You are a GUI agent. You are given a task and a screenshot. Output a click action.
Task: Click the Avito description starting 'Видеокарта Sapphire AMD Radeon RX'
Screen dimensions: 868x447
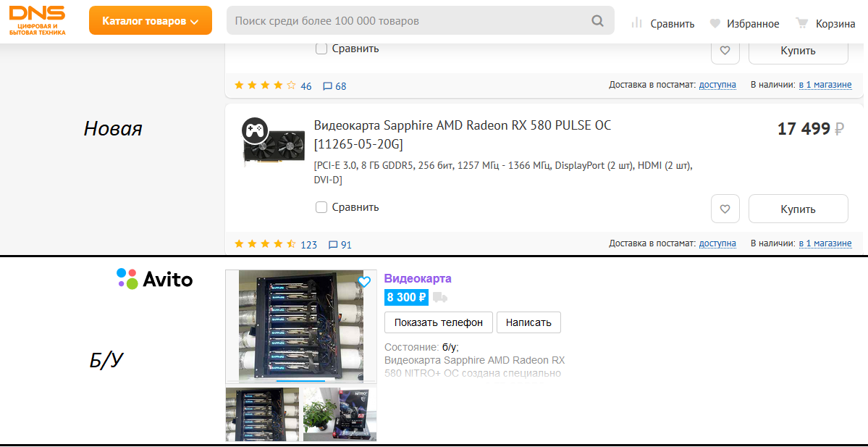(x=474, y=367)
